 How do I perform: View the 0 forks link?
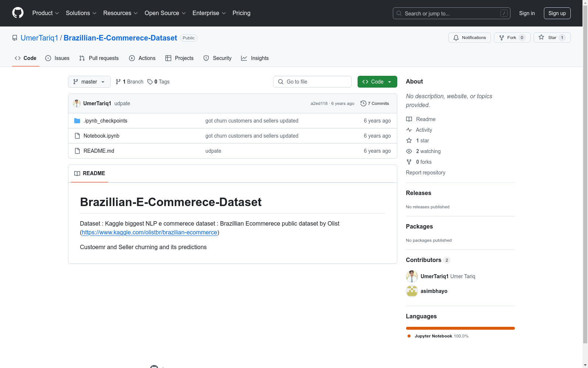[x=419, y=162]
